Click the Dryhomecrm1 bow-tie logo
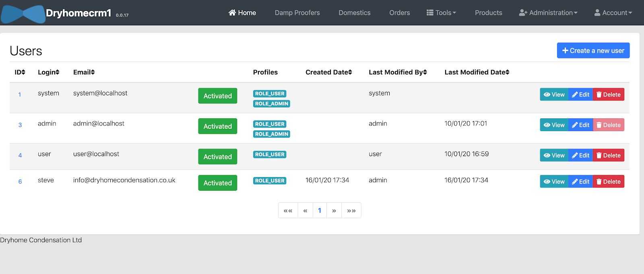The image size is (644, 274). (23, 14)
